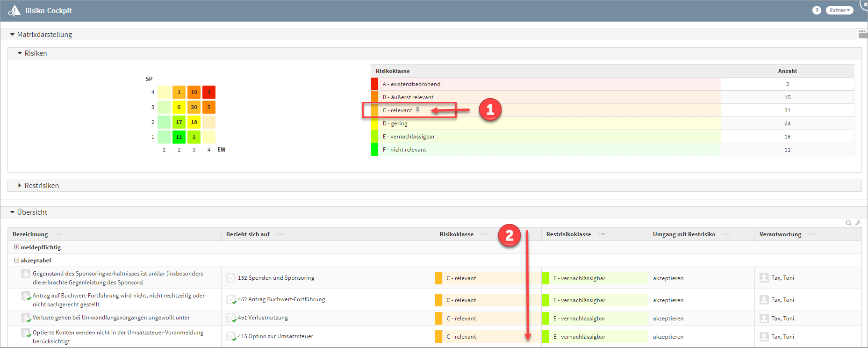This screenshot has width=868, height=348.
Task: Click the search magnifier icon above the table
Action: pos(848,223)
